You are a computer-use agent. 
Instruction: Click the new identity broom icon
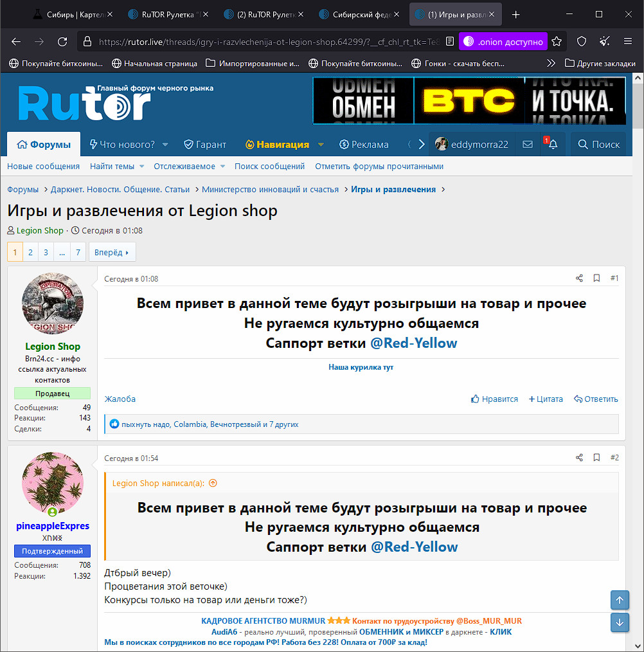(x=605, y=42)
